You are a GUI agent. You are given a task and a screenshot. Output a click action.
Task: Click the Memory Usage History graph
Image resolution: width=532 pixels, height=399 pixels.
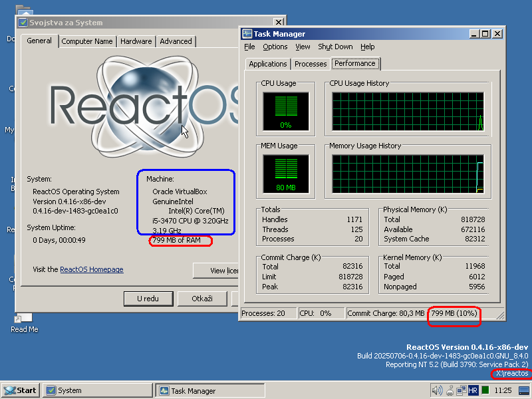click(408, 174)
